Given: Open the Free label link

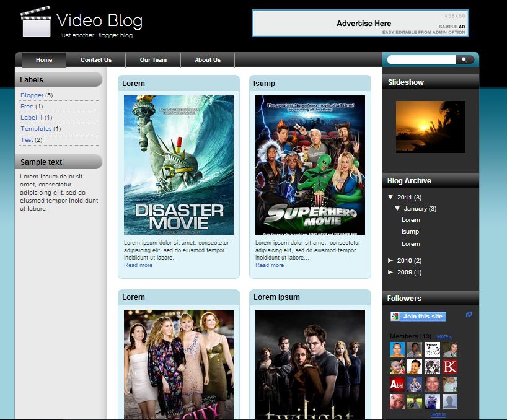Looking at the screenshot, I should (27, 107).
